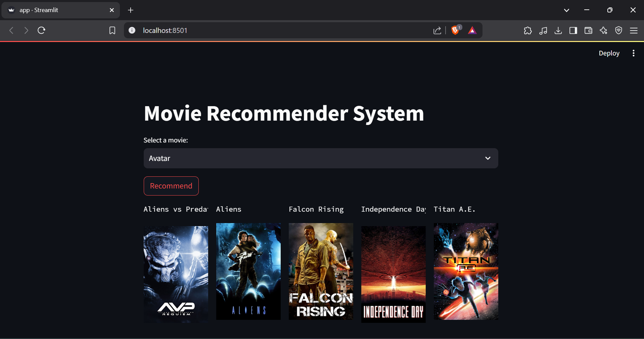The width and height of the screenshot is (644, 339).
Task: Open Streamlit three-dot main menu
Action: click(633, 53)
